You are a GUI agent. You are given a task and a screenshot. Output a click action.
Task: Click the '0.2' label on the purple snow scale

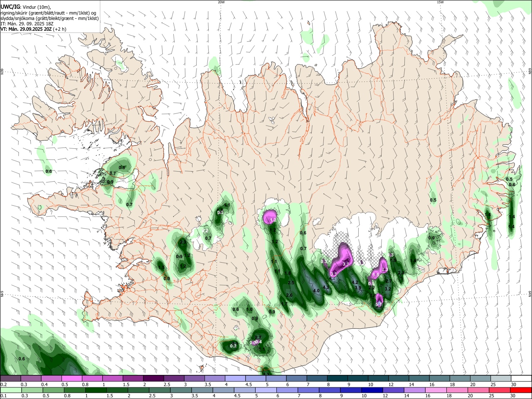pos(3,384)
